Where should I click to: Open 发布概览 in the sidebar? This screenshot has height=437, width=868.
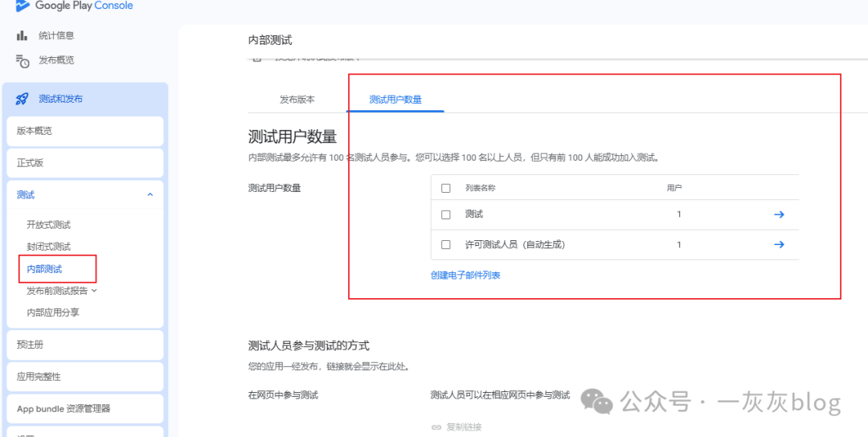click(56, 60)
